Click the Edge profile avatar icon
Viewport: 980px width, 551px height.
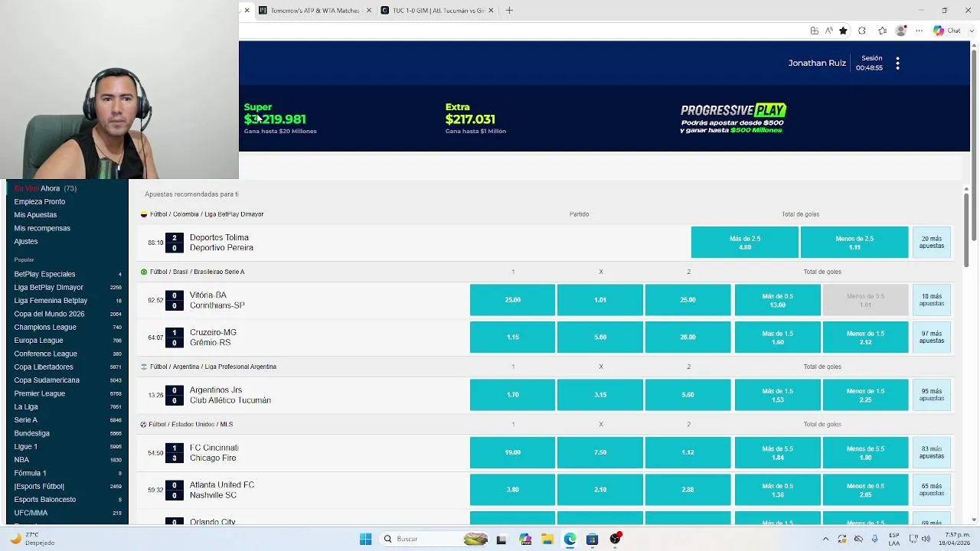[901, 31]
